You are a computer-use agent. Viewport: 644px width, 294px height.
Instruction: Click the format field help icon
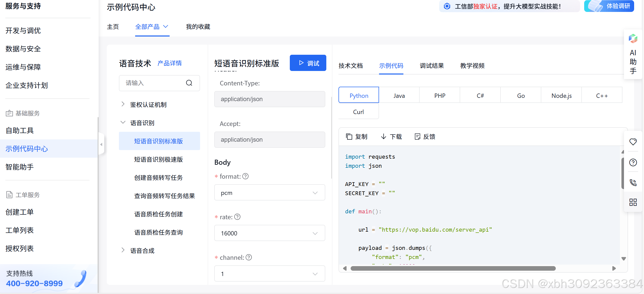pos(245,176)
